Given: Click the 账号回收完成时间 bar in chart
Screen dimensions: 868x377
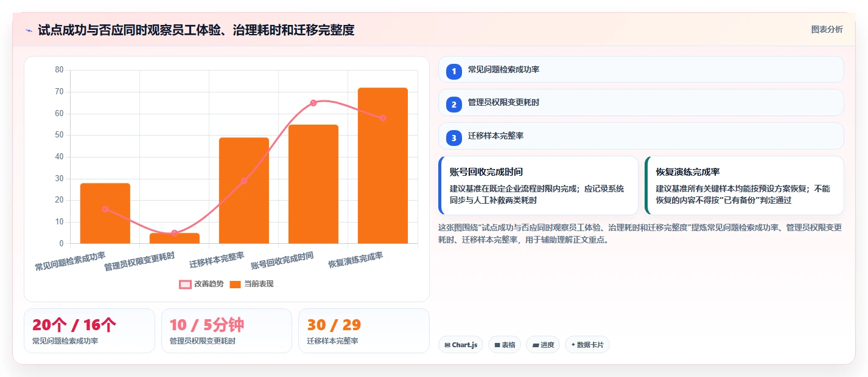Looking at the screenshot, I should tap(313, 184).
